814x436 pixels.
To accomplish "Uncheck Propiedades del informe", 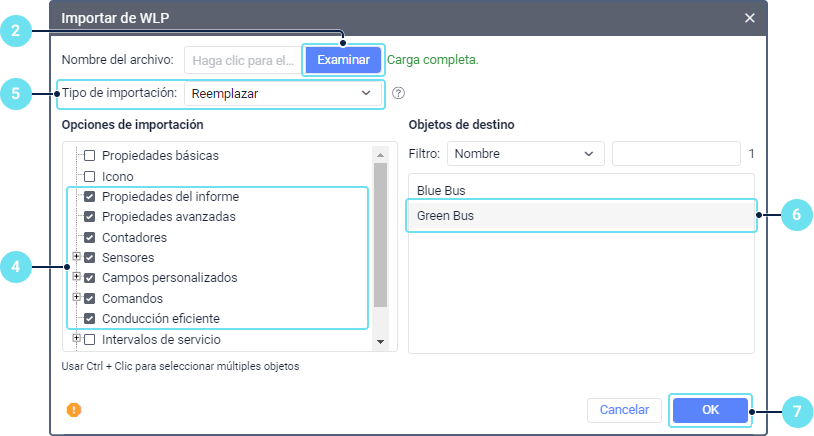I will tap(89, 196).
